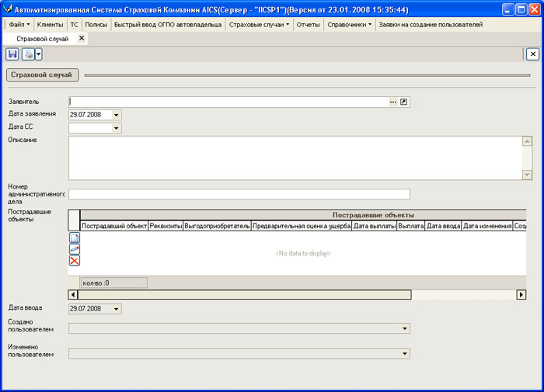Click the Страховой случай section header button

(42, 75)
